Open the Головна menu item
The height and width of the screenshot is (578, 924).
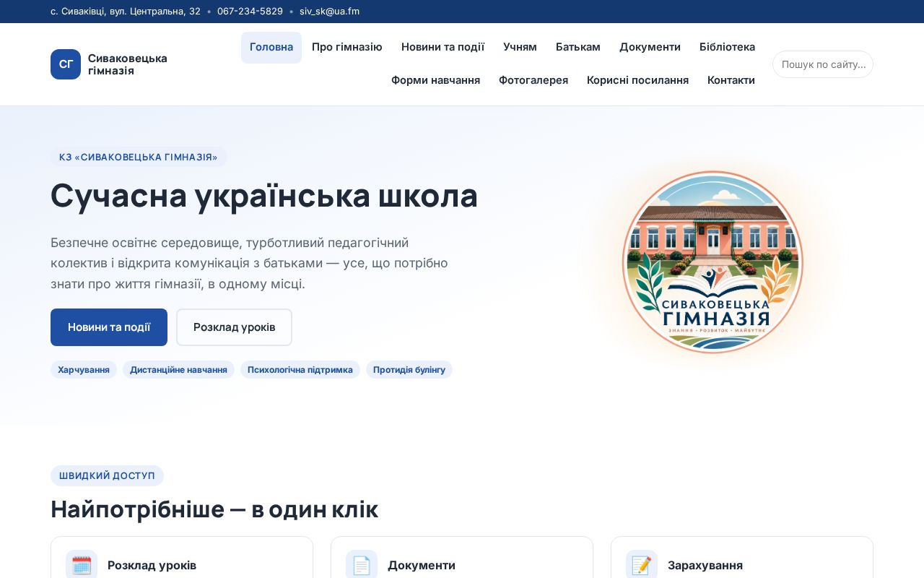coord(271,47)
